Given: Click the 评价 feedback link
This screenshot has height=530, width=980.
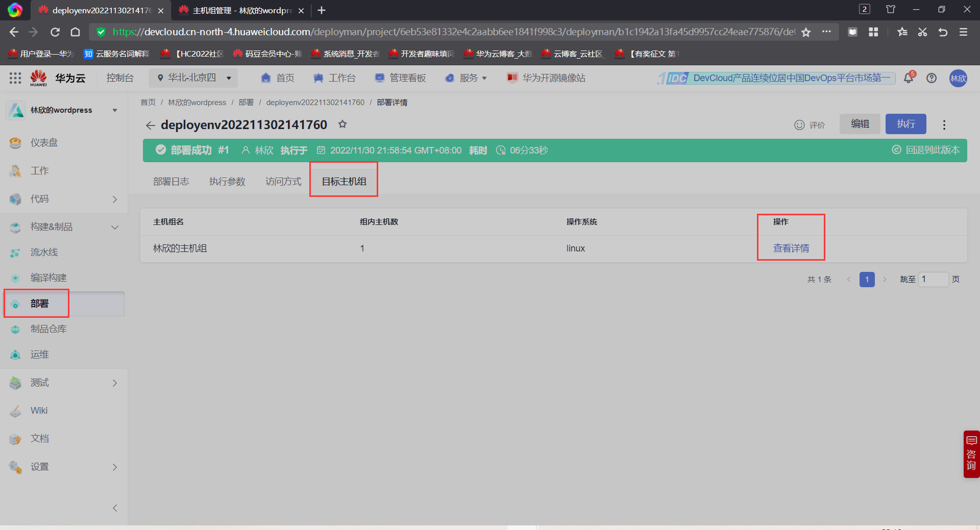Looking at the screenshot, I should coord(810,125).
